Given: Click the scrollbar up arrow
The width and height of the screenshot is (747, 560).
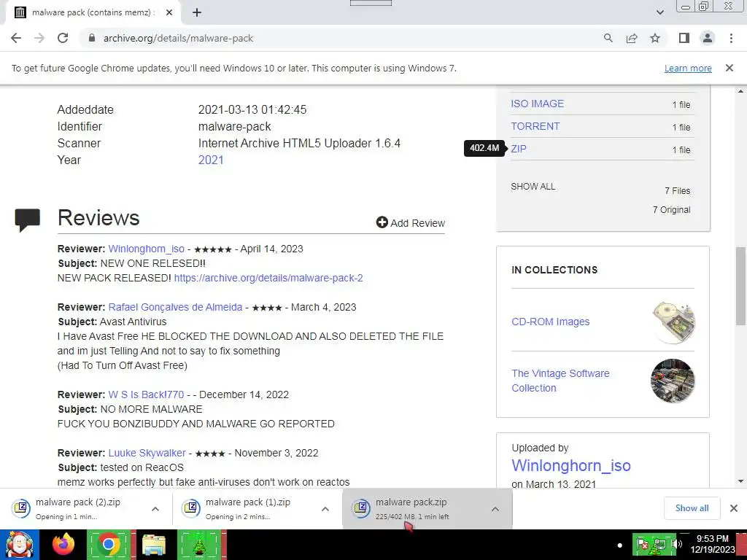Looking at the screenshot, I should [x=740, y=91].
